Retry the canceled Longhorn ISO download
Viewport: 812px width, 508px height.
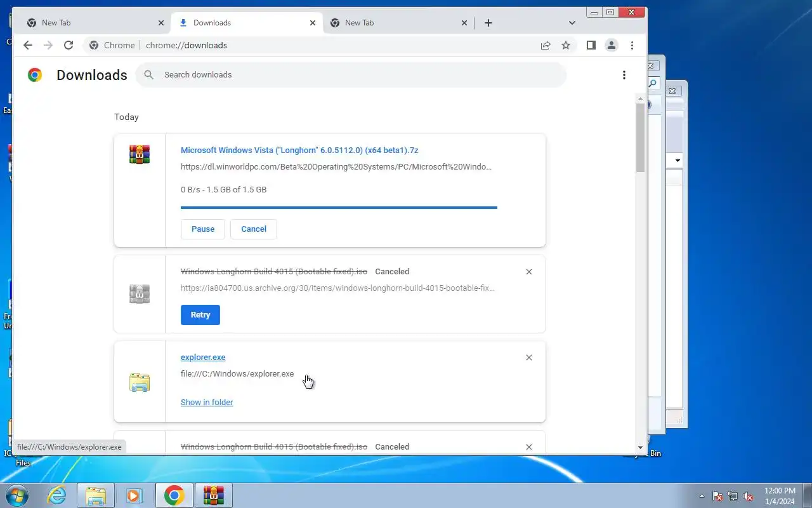click(200, 315)
